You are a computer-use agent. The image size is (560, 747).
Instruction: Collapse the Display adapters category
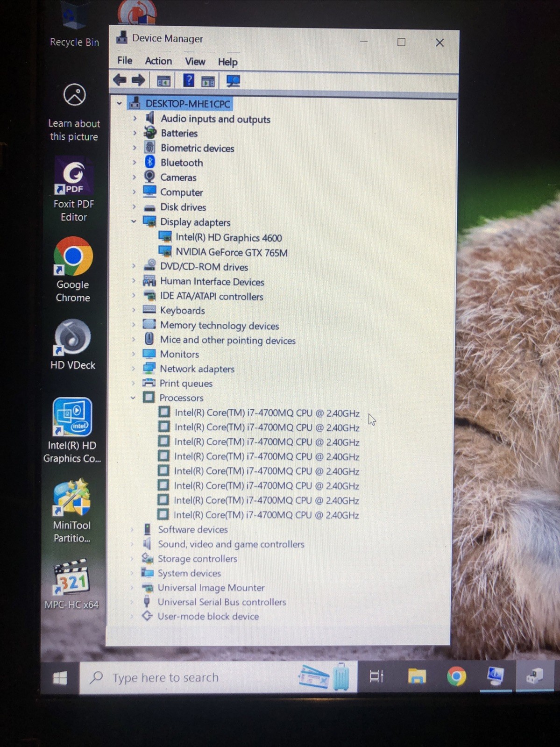134,221
